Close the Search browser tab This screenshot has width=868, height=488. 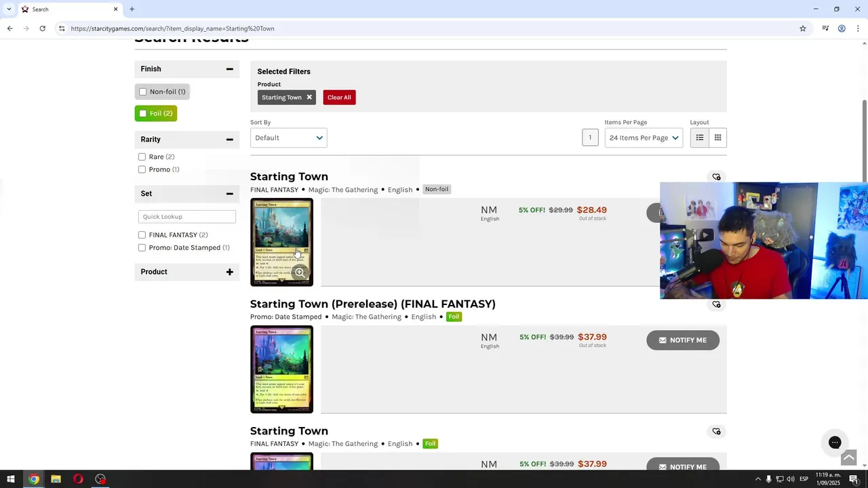(x=115, y=9)
